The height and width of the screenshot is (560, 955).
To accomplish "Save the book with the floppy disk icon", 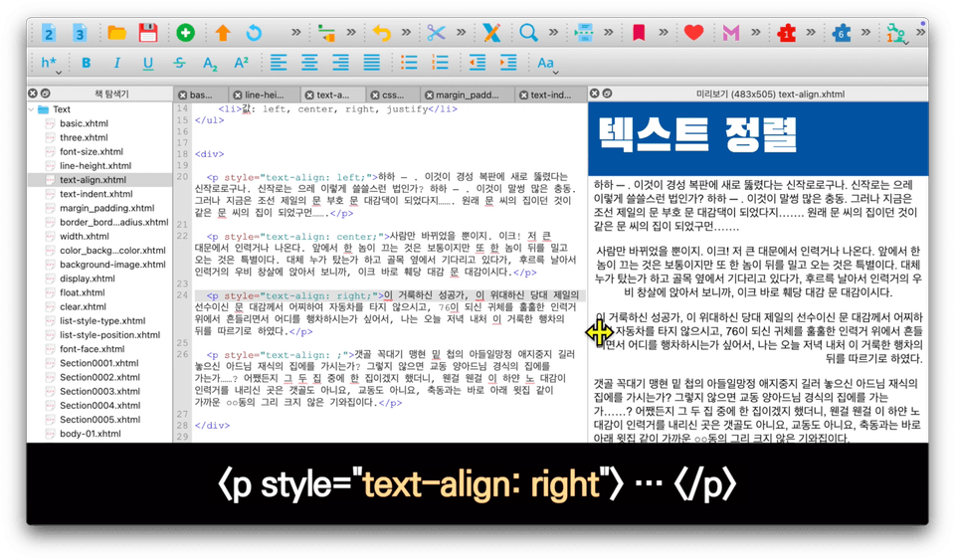I will [x=148, y=33].
